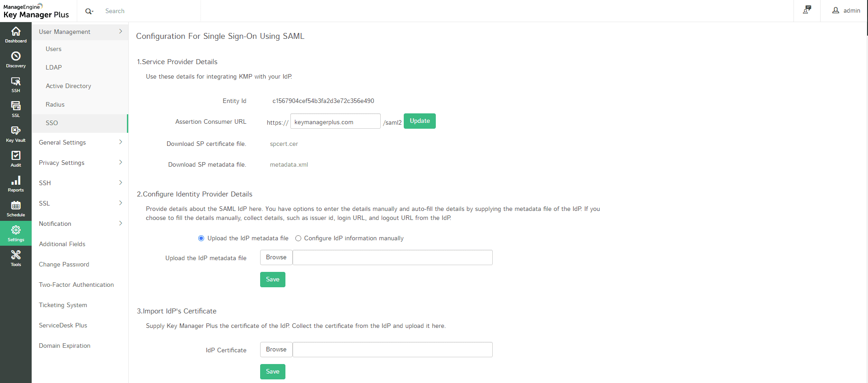
Task: Click the Assertion Consumer URL input field
Action: click(335, 122)
